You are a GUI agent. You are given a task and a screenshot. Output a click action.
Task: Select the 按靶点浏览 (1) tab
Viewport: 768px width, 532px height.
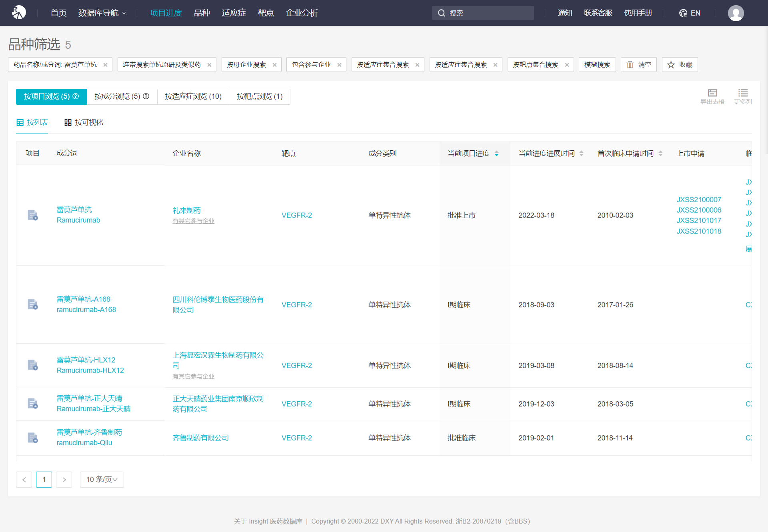(x=260, y=96)
